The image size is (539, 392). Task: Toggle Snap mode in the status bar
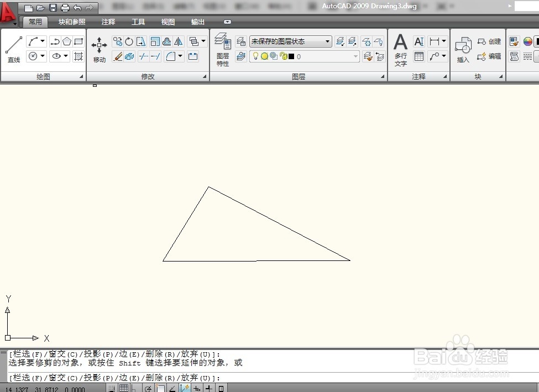pyautogui.click(x=112, y=389)
